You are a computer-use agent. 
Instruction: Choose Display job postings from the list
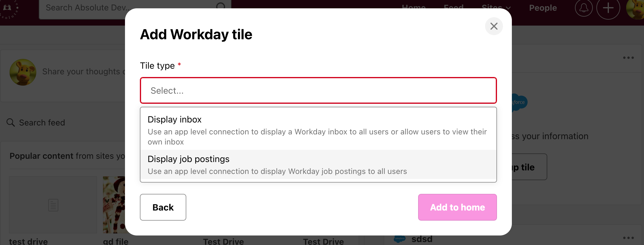tap(318, 164)
